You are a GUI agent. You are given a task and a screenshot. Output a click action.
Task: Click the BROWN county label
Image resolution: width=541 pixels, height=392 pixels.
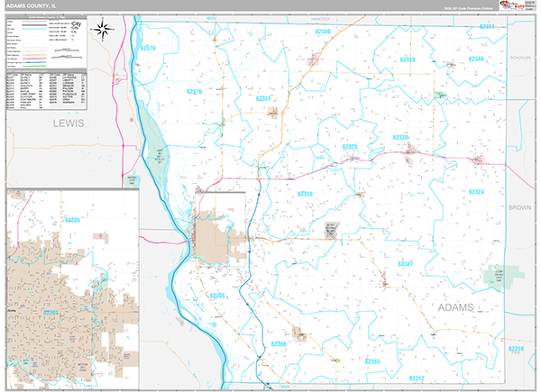click(519, 207)
